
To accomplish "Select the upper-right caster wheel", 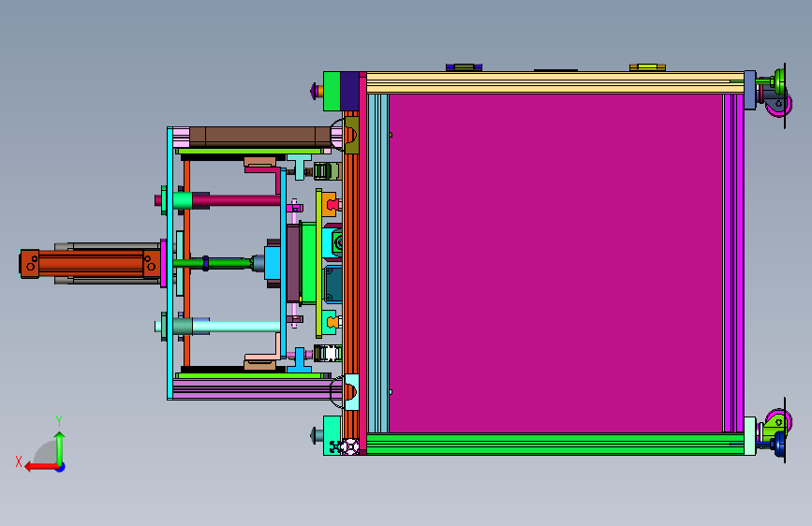I will pos(778,103).
